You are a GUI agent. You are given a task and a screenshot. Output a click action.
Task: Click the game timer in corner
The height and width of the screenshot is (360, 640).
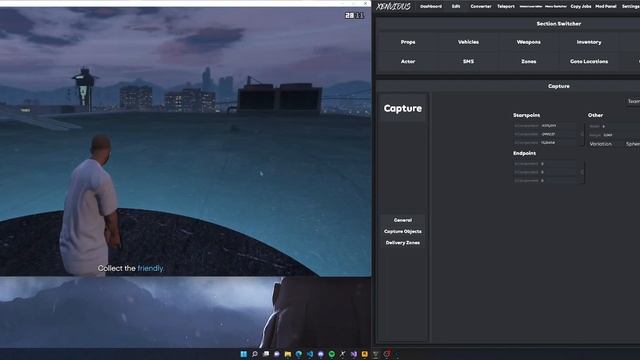coord(354,16)
